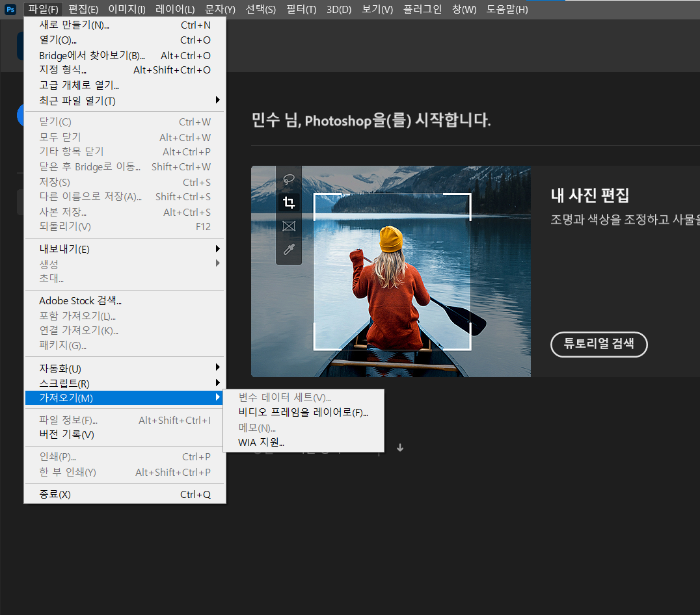Select the frame tool icon on tutorial image

(x=289, y=226)
